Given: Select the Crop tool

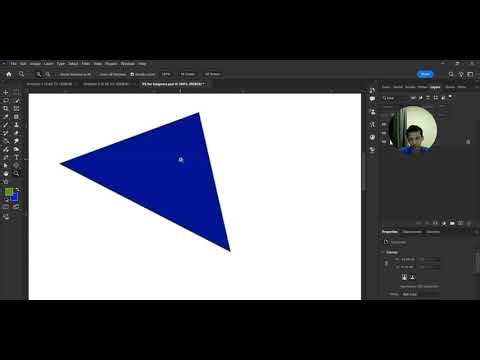Looking at the screenshot, I should (x=6, y=108).
